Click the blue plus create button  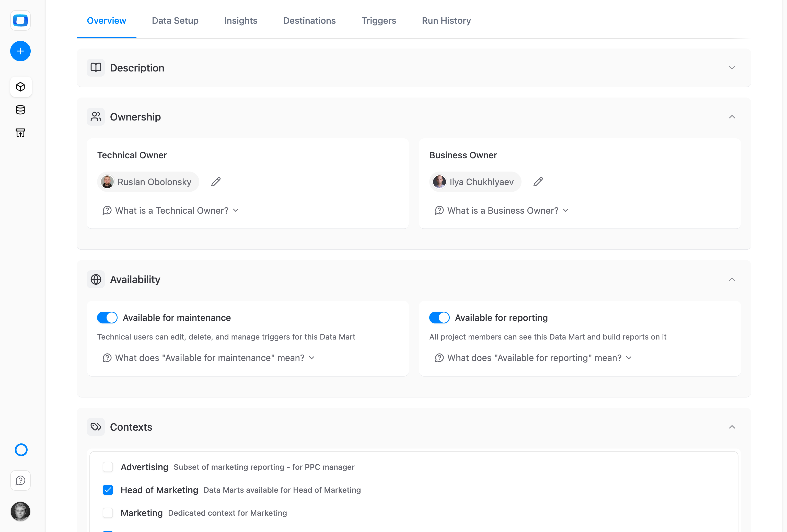pyautogui.click(x=20, y=51)
